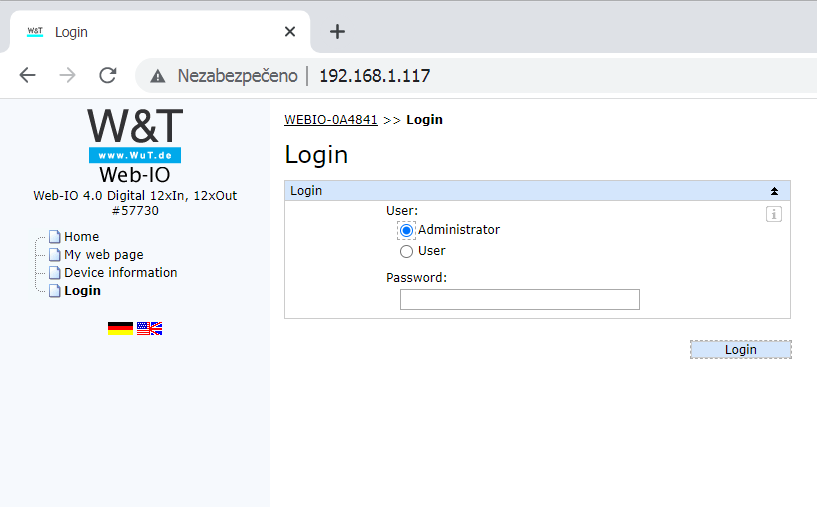Click the 192.168.1.117 address bar URL
Image resolution: width=817 pixels, height=507 pixels.
[x=375, y=76]
